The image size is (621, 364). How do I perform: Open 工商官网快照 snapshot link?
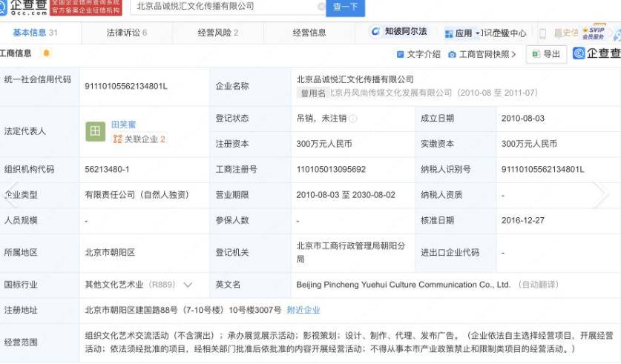tap(482, 54)
